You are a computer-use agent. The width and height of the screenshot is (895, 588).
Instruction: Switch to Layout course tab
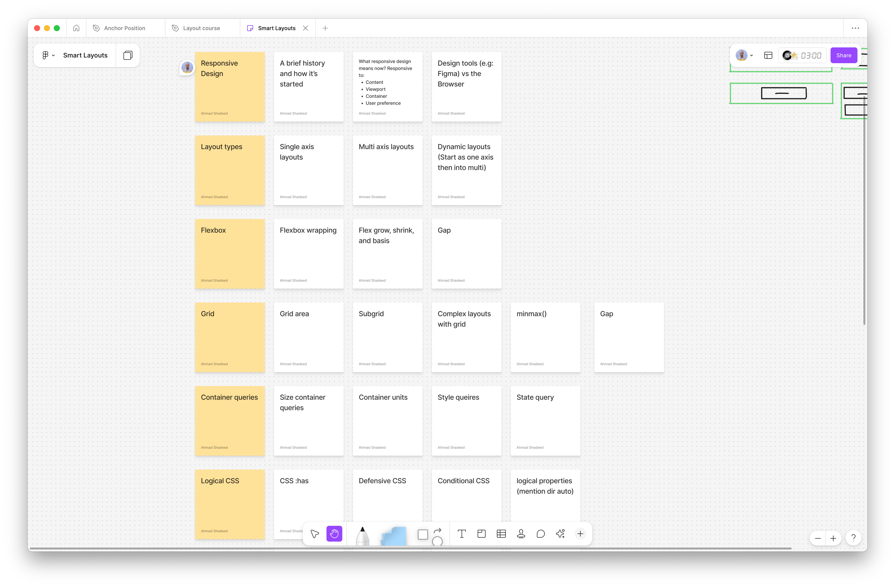(201, 28)
